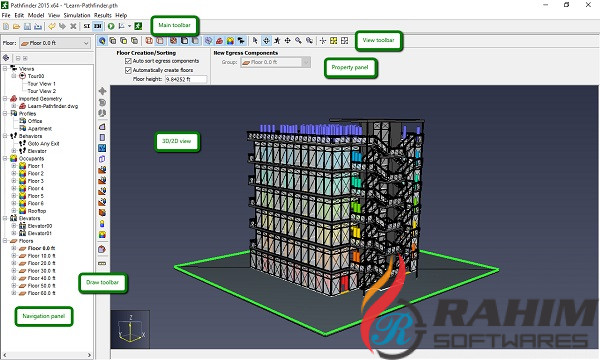Click the green Run Simulation play icon
The height and width of the screenshot is (360, 600).
tap(111, 26)
